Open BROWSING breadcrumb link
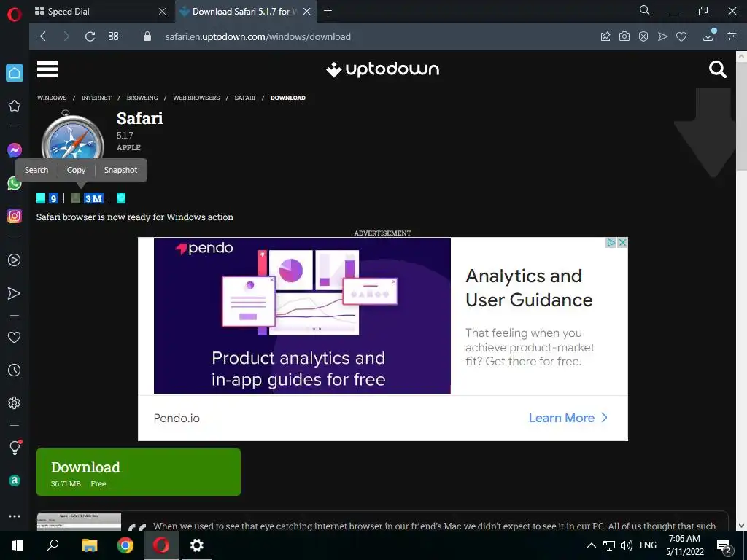 [142, 98]
